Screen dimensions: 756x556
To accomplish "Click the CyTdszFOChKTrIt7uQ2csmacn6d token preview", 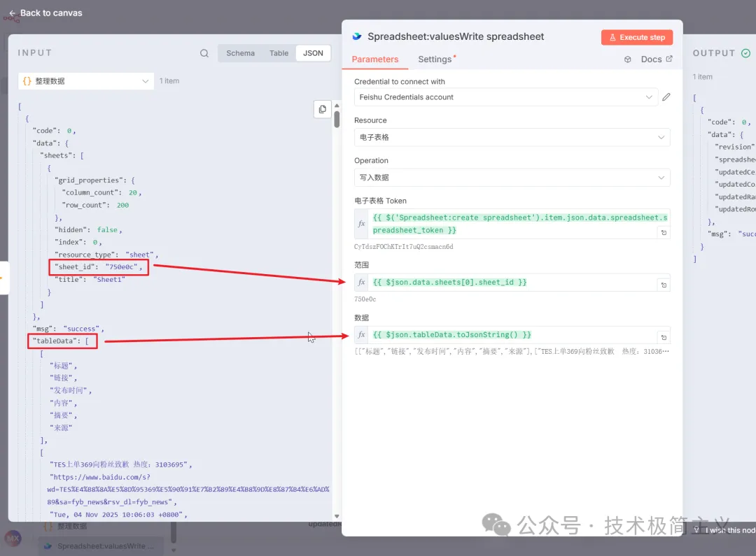I will click(404, 247).
